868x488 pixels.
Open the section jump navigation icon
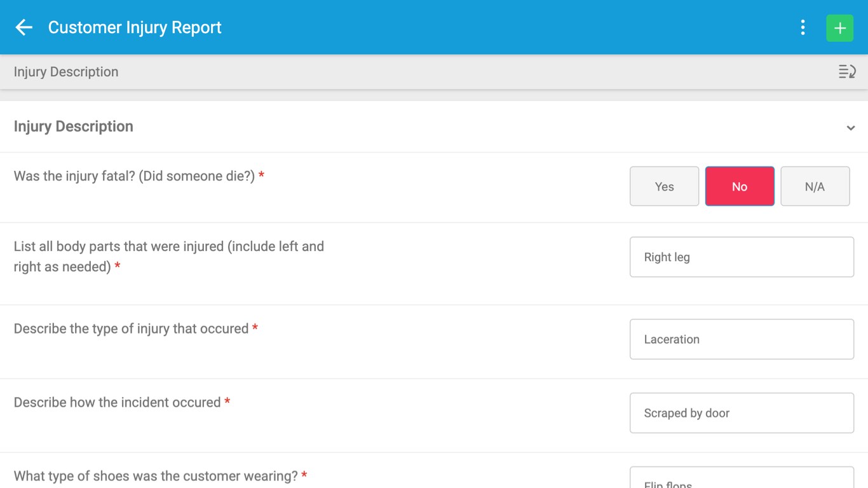pyautogui.click(x=848, y=71)
